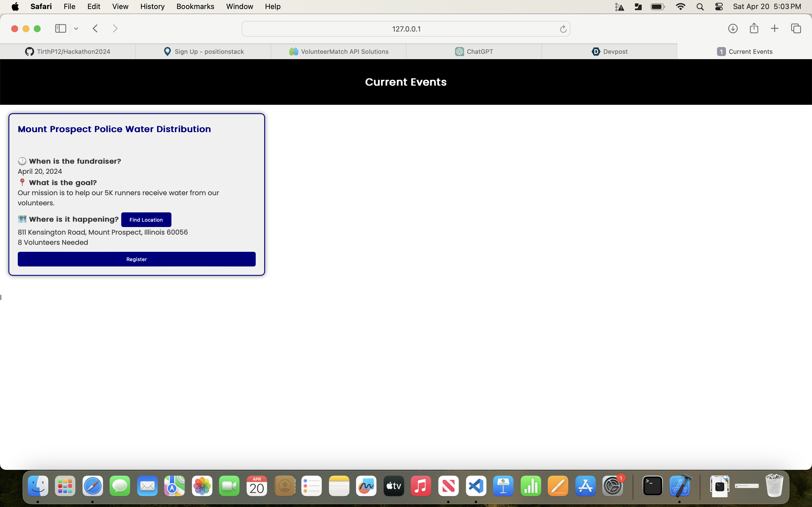
Task: Open a new tab with plus icon
Action: [x=775, y=28]
